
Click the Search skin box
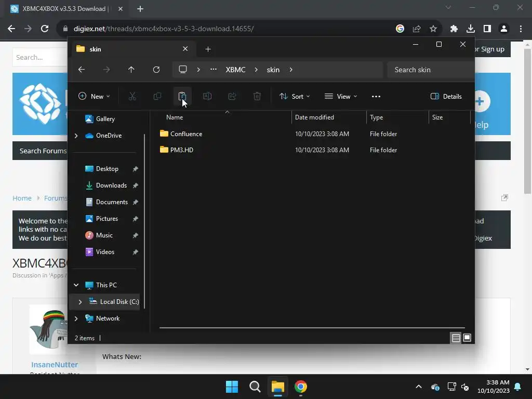430,70
